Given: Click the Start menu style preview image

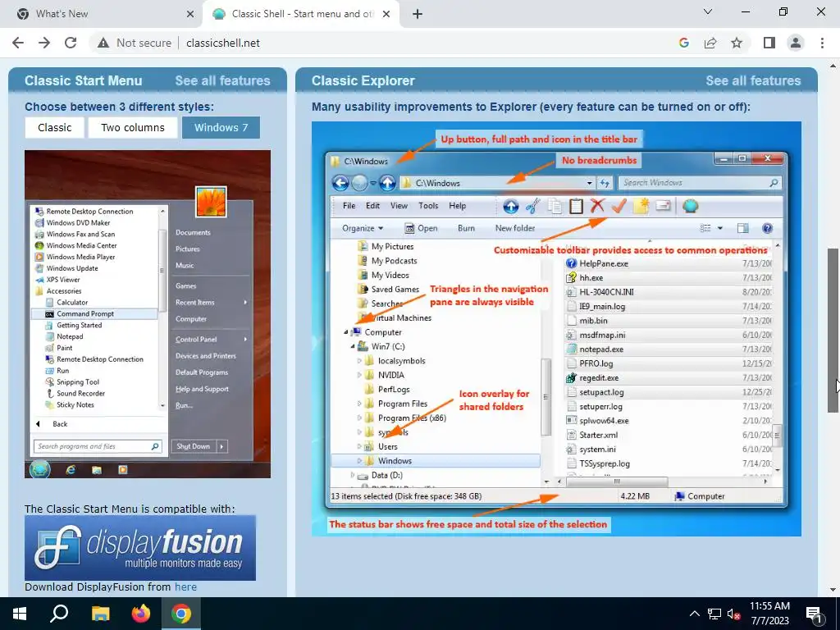Looking at the screenshot, I should click(148, 314).
